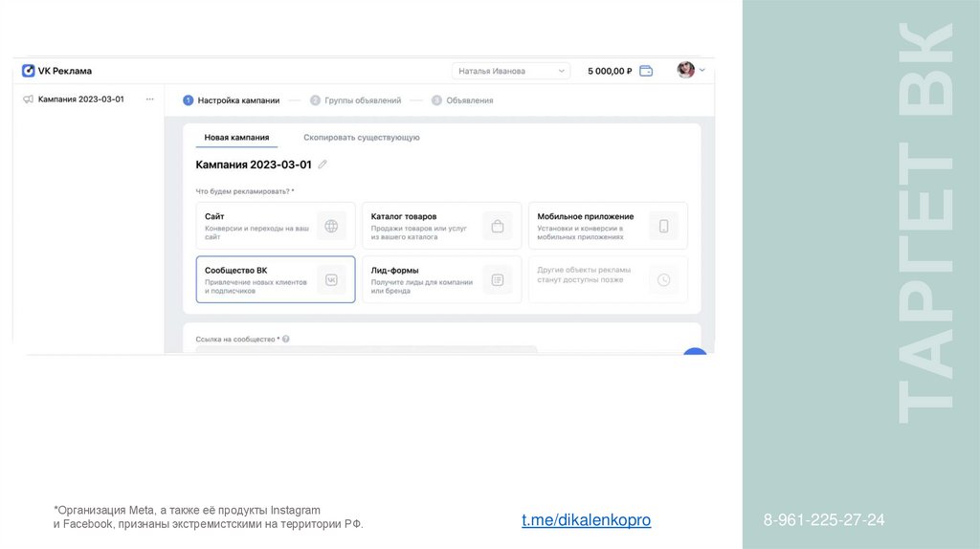980x549 pixels.
Task: Expand the chevron next to the avatar
Action: [702, 70]
